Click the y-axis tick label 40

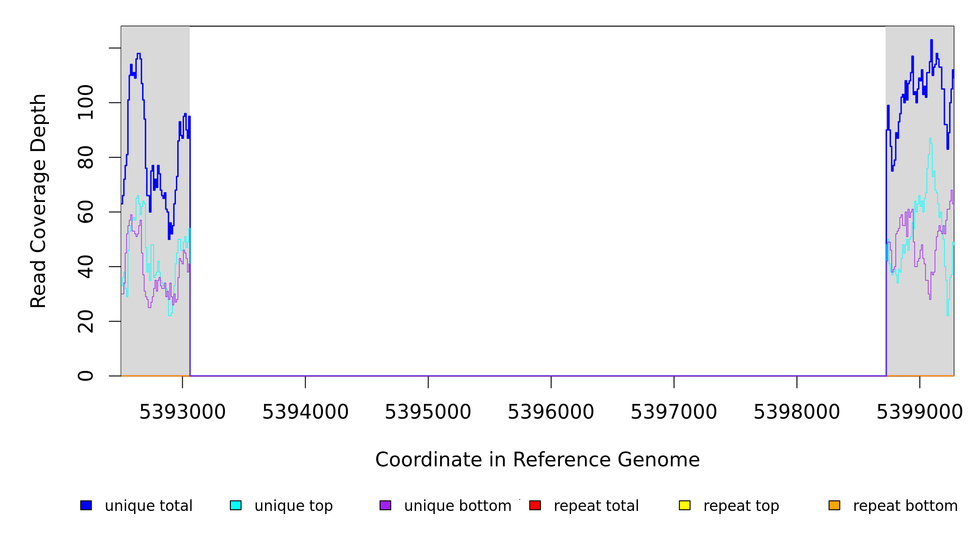86,267
